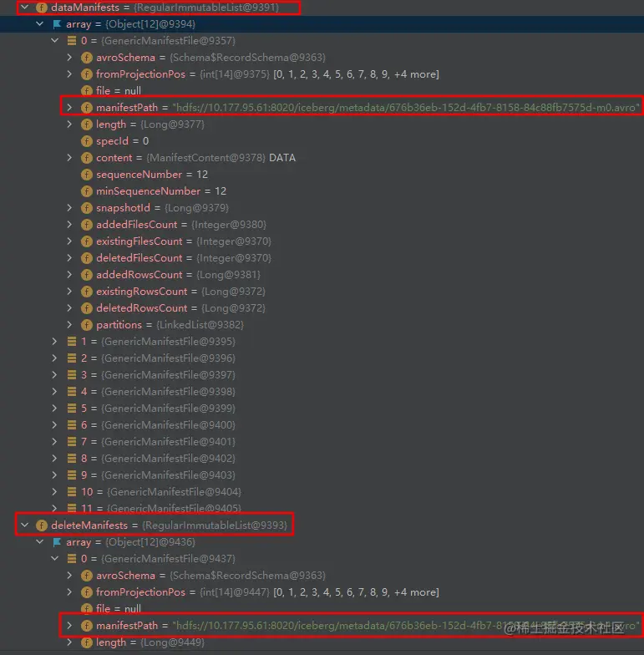
Task: Select Schema$RecordSchema@9363 under GenericManifestFile@9437
Action: [247, 575]
